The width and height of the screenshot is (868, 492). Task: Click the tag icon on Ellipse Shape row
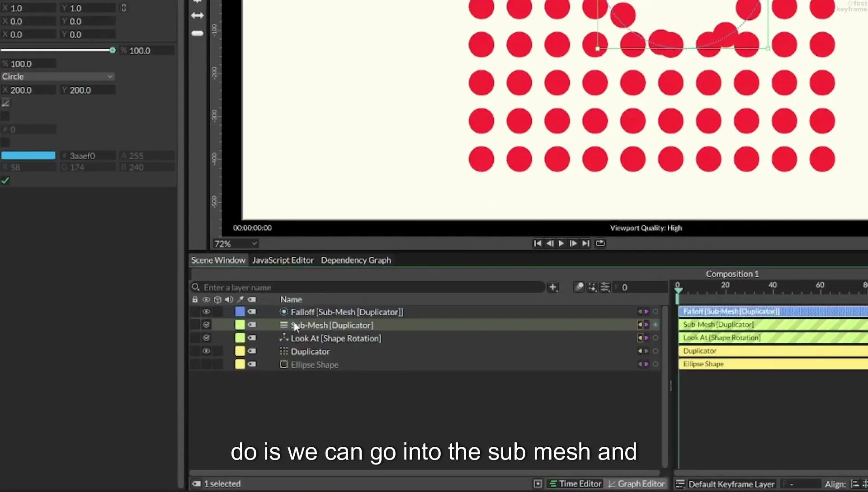point(252,364)
